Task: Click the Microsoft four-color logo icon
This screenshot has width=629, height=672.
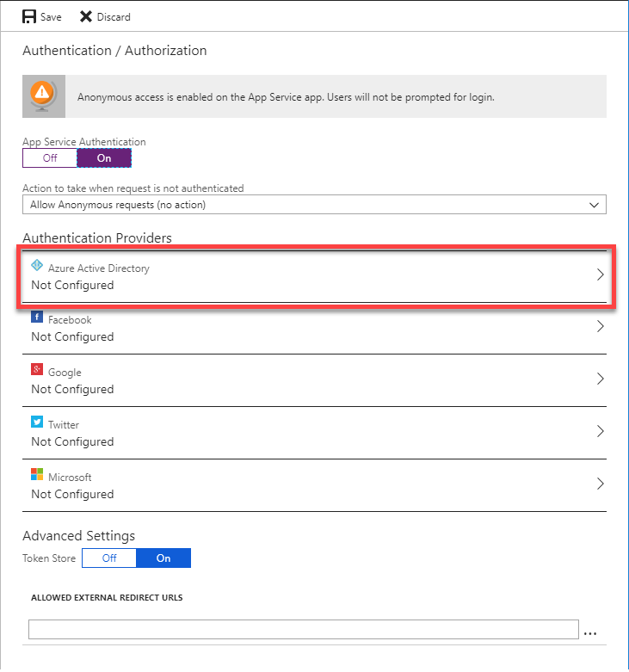Action: [x=37, y=474]
